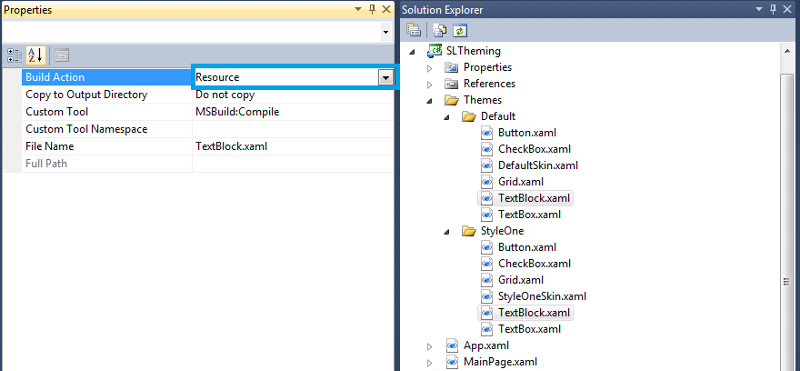Click the 'Do not copy' value

point(225,94)
